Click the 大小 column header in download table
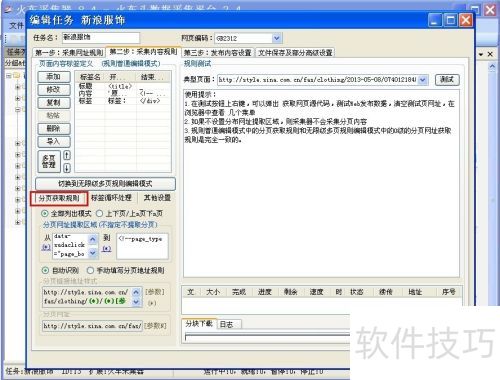 tap(213, 292)
